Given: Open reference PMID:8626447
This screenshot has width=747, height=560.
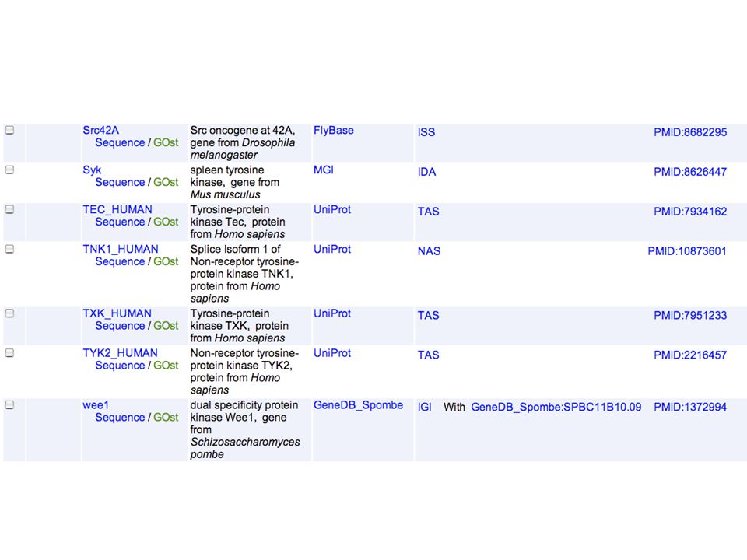Looking at the screenshot, I should pyautogui.click(x=690, y=171).
